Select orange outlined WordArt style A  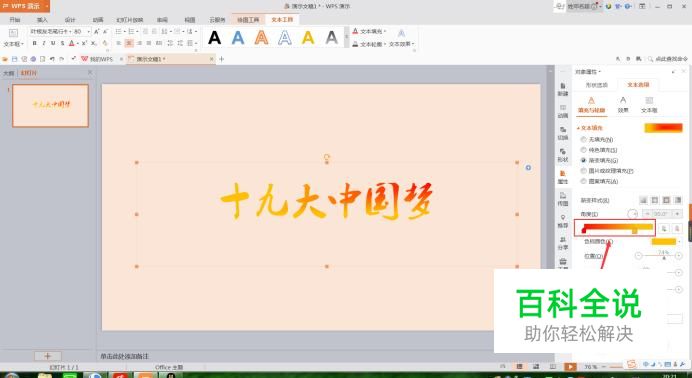click(261, 38)
